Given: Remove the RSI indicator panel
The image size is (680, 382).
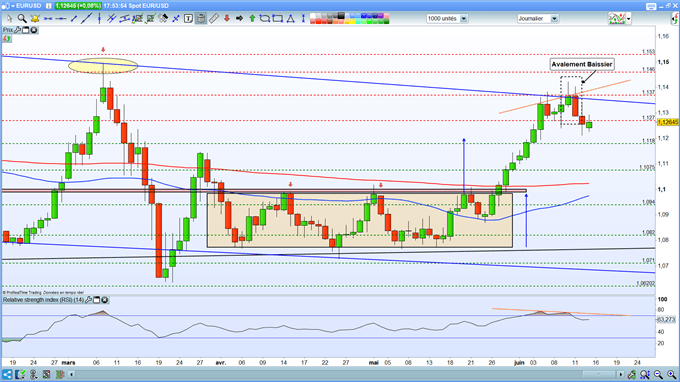Looking at the screenshot, I should pos(105,300).
